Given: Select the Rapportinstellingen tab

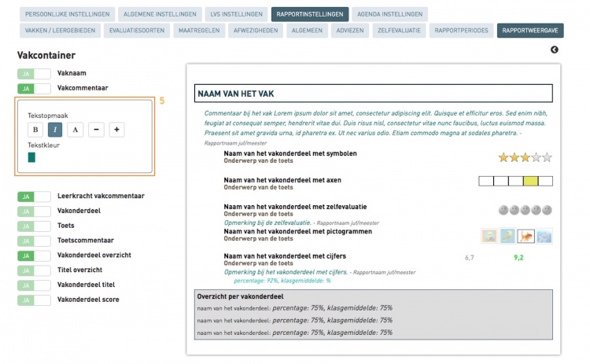Looking at the screenshot, I should coord(310,14).
